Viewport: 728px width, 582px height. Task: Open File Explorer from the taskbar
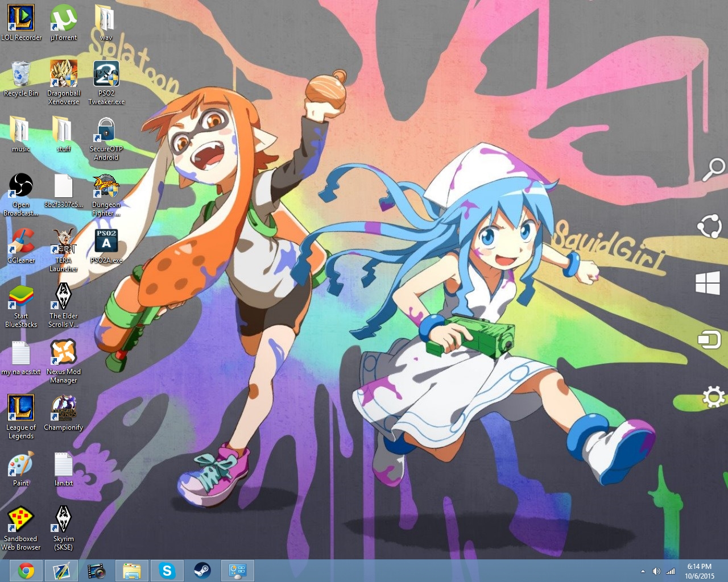click(x=131, y=571)
